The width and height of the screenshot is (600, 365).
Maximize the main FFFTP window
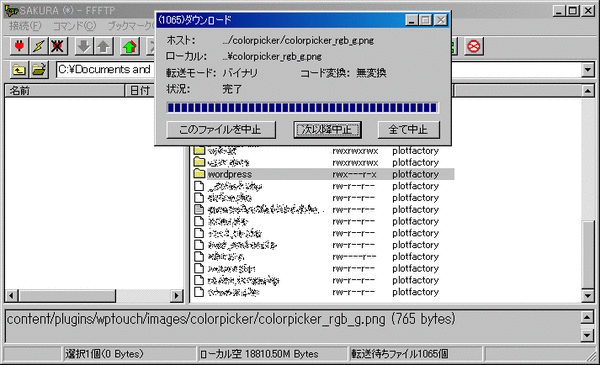click(573, 11)
